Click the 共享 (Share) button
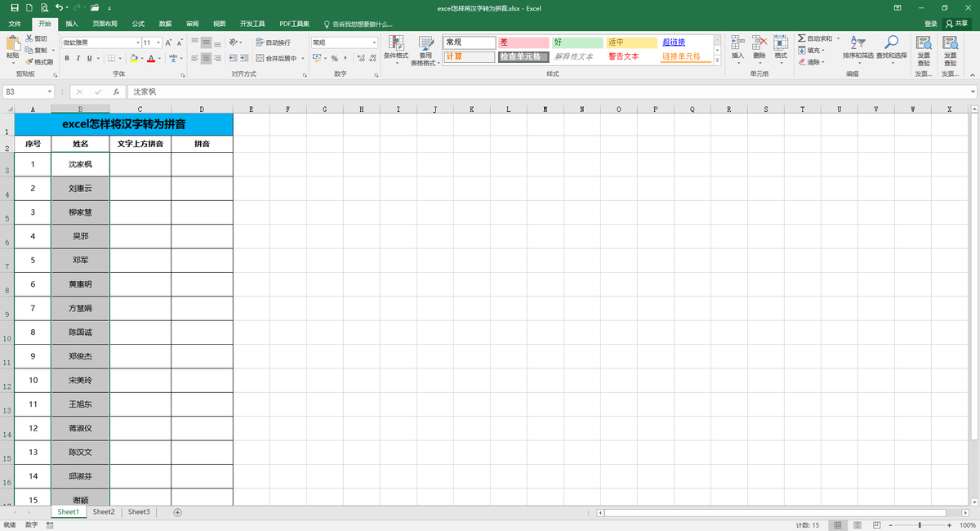Viewport: 980px width, 531px height. coord(957,24)
